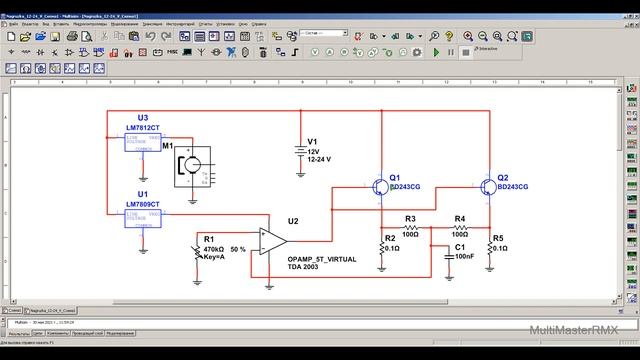Screen dimensions: 640x360
Task: Click the horizontal scrollbar of the schematic
Action: 280,302
